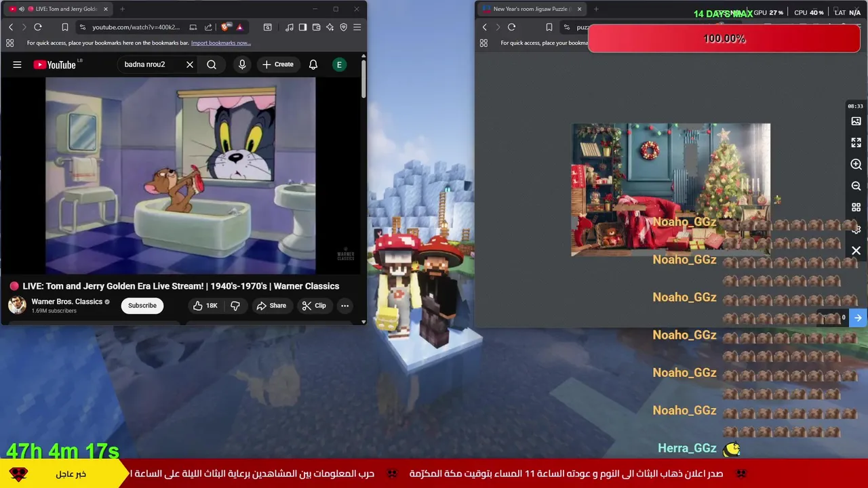This screenshot has height=488, width=868.
Task: Open the browser hamburger menu in YouTube window
Action: (357, 27)
